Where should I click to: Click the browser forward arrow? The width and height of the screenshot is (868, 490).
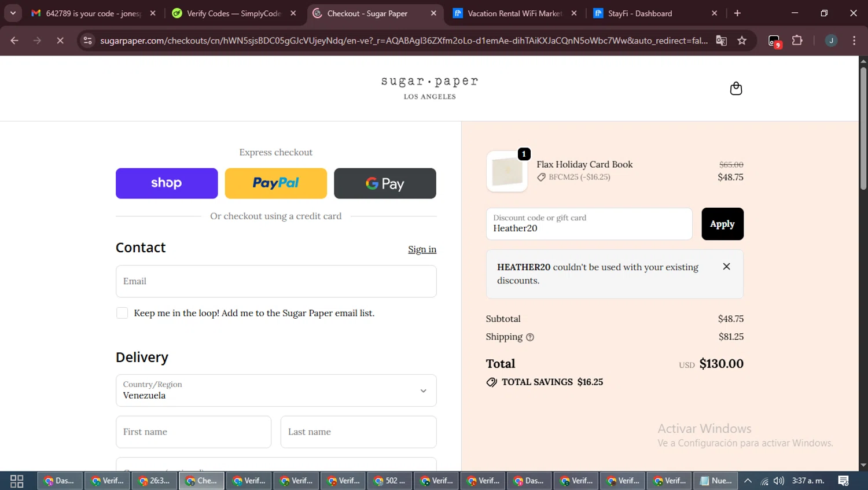pos(37,40)
